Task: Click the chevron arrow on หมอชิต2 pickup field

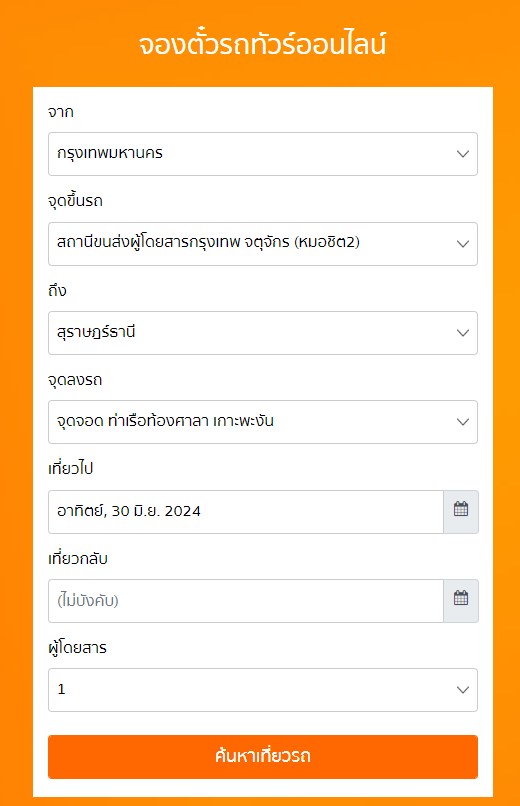Action: [x=463, y=244]
